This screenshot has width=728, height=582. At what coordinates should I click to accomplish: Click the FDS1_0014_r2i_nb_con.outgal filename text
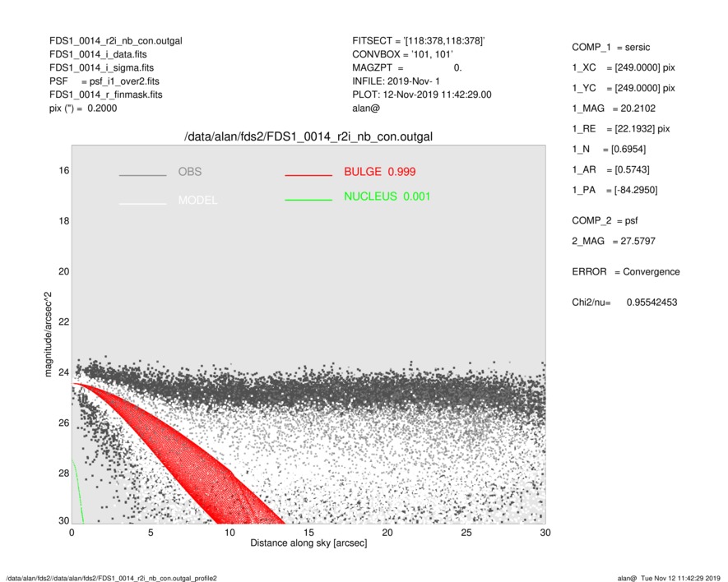[116, 41]
